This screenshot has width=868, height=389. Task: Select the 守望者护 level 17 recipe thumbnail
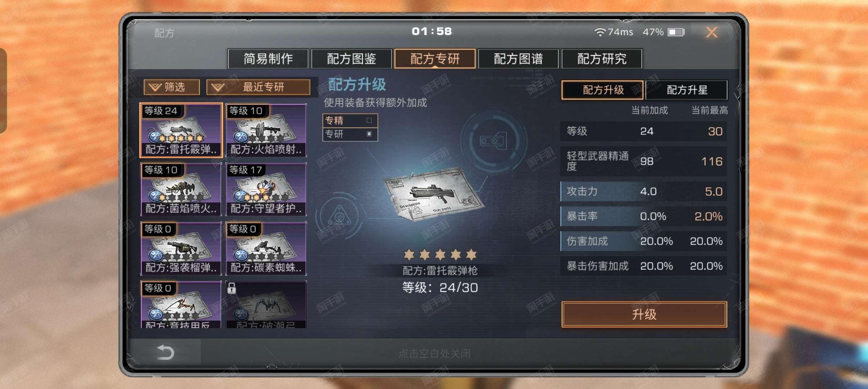(x=266, y=189)
